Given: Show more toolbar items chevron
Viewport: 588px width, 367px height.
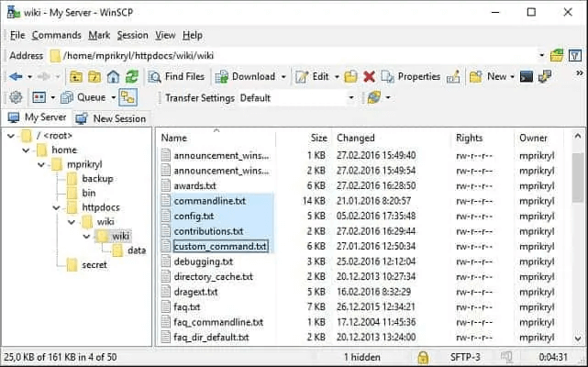Looking at the screenshot, I should pyautogui.click(x=580, y=73).
